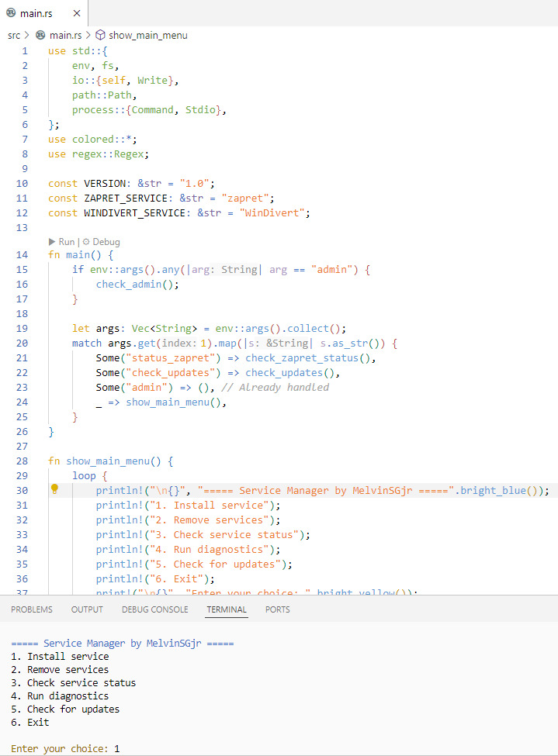
Task: Click the src folder in the breadcrumbs
Action: click(14, 35)
